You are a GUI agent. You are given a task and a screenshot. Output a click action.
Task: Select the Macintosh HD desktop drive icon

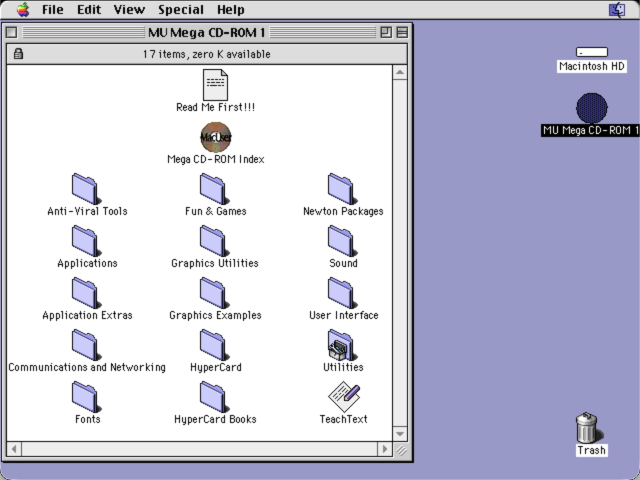tap(592, 52)
